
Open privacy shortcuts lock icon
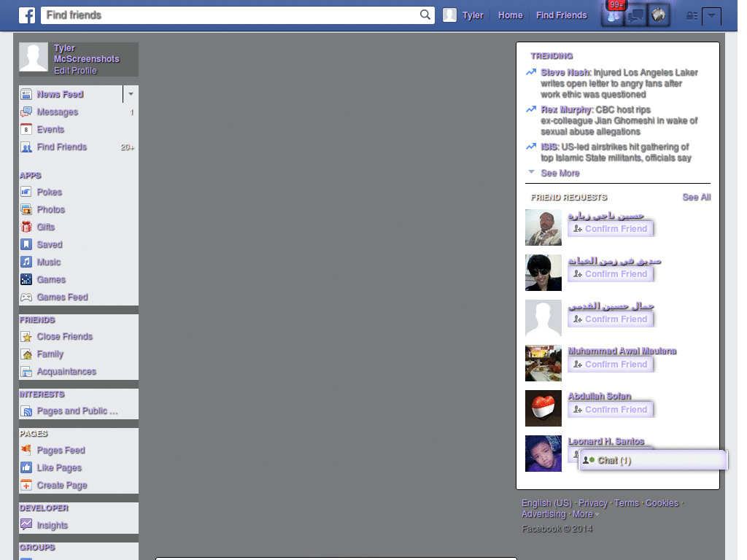[x=692, y=16]
